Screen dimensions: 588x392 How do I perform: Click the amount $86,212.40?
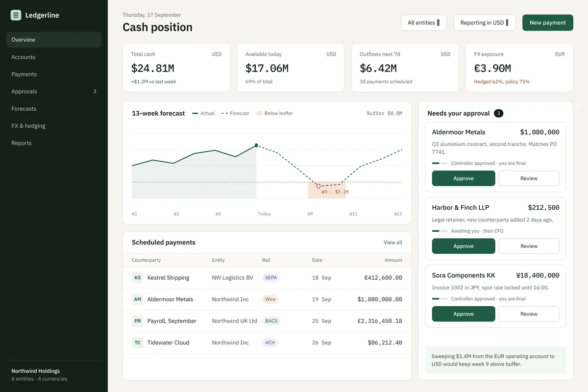click(x=385, y=343)
